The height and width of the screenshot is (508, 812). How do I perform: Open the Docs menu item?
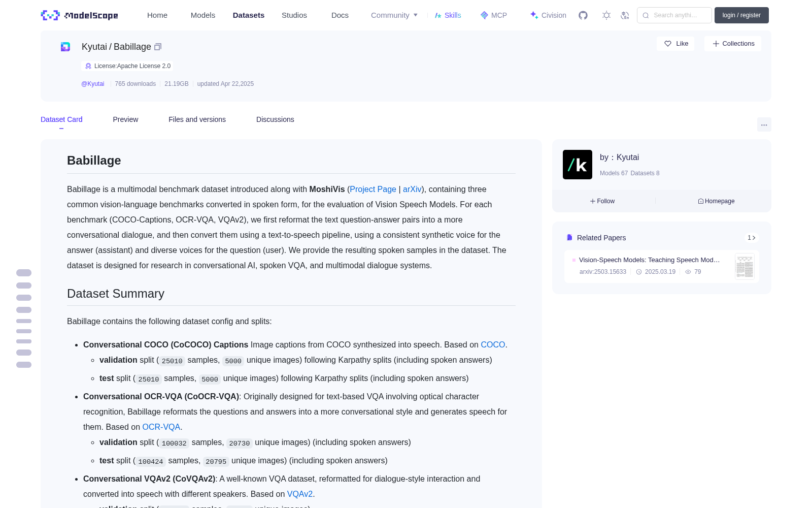[x=340, y=15]
